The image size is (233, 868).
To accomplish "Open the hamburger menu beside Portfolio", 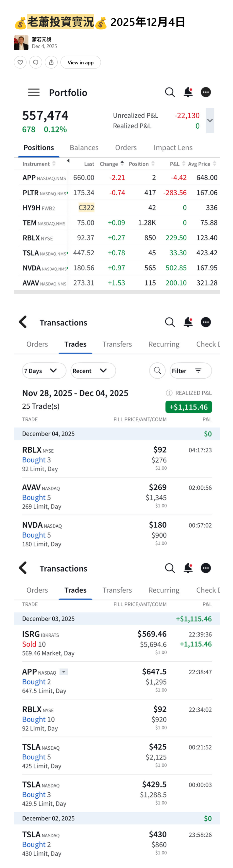I will [34, 92].
